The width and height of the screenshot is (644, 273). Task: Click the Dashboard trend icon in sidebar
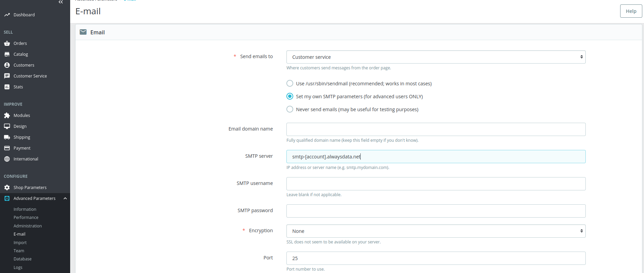pyautogui.click(x=7, y=15)
